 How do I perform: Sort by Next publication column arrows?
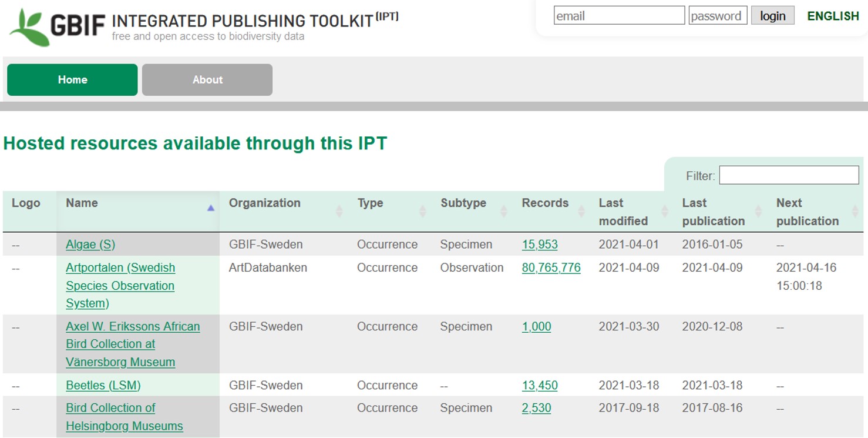(x=855, y=211)
